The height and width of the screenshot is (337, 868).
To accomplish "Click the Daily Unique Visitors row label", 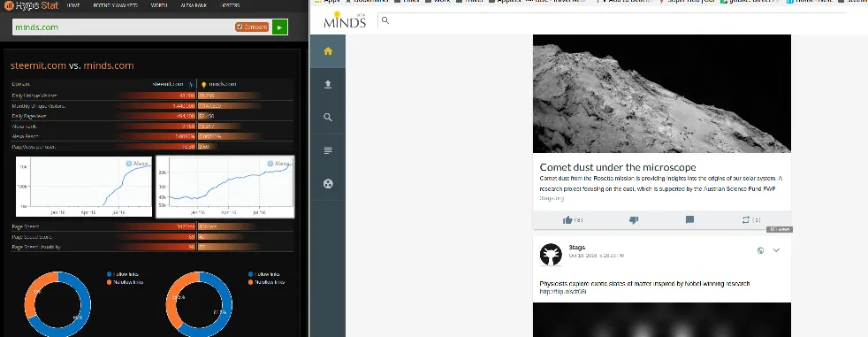I will (x=34, y=96).
